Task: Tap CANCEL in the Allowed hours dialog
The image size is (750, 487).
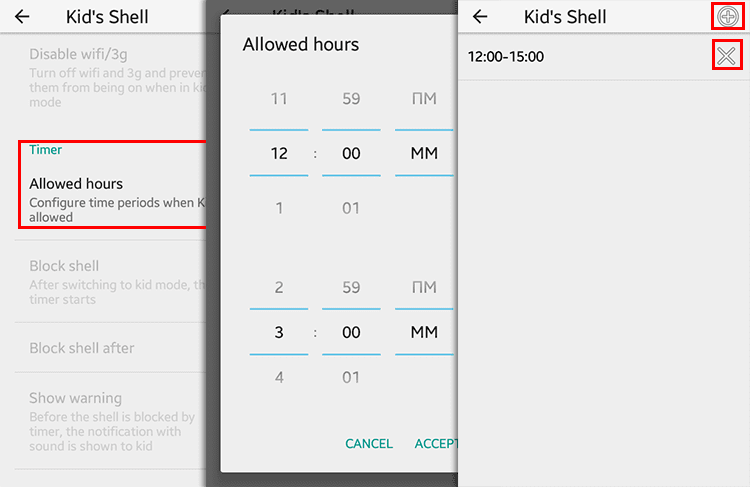Action: point(369,444)
